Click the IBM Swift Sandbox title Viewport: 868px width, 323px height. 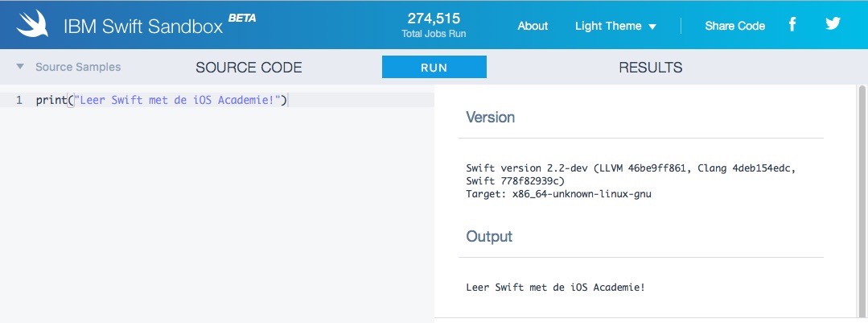pyautogui.click(x=142, y=27)
